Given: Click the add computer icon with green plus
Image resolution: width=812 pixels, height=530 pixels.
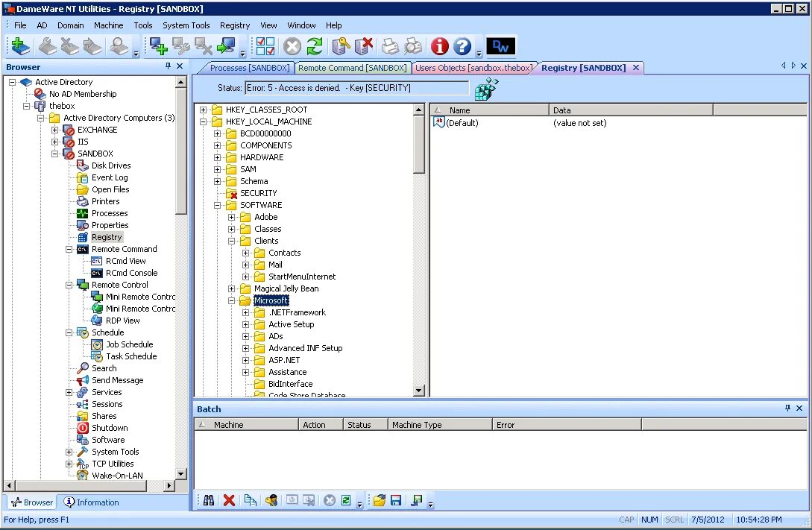Looking at the screenshot, I should point(159,46).
